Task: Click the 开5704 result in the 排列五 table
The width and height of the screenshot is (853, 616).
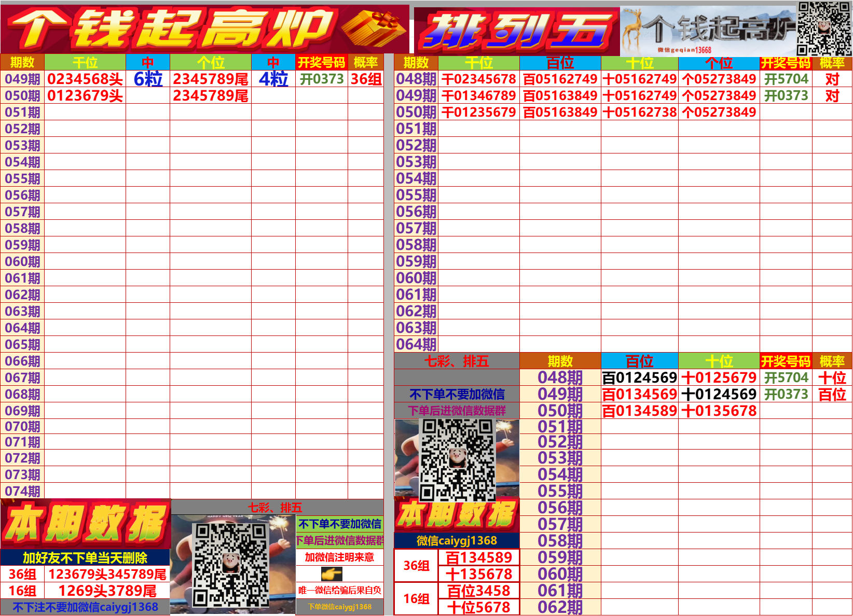Action: [786, 79]
